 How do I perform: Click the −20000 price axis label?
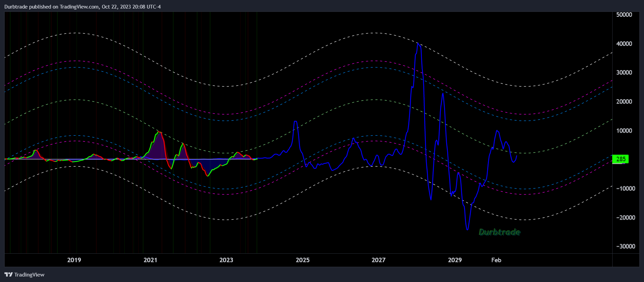click(x=626, y=217)
